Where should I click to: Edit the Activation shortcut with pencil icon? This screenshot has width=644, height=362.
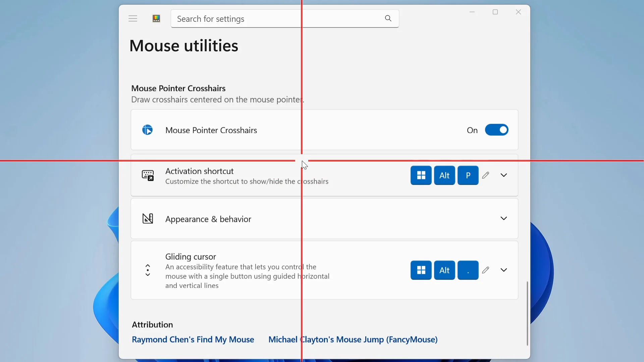click(x=486, y=175)
